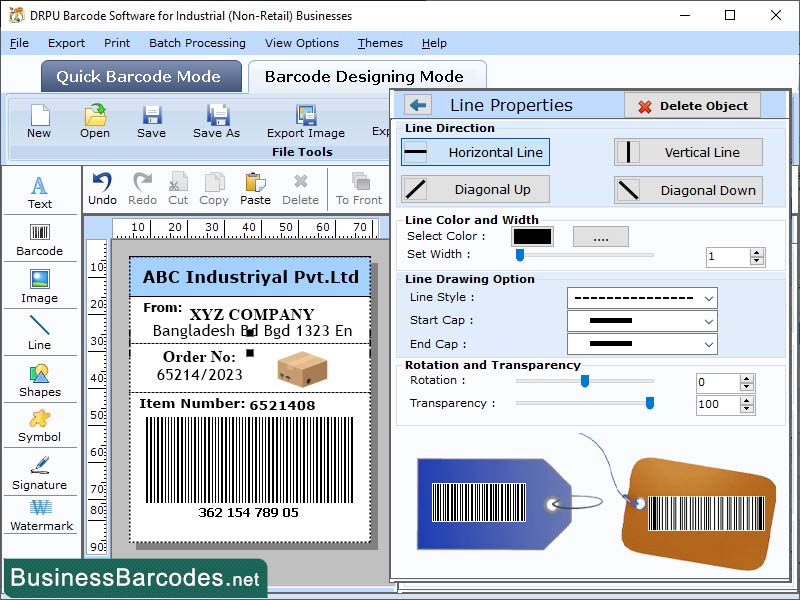
Task: Open the Shapes tool
Action: [40, 380]
